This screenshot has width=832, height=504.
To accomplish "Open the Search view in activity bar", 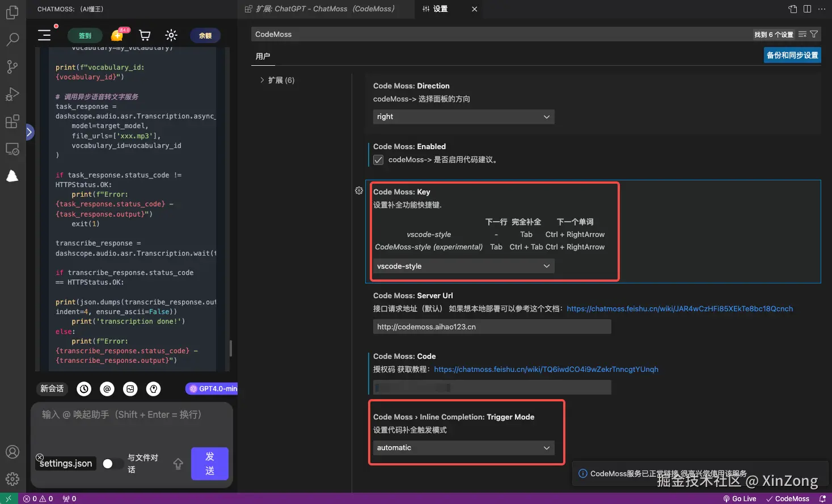I will pos(12,39).
